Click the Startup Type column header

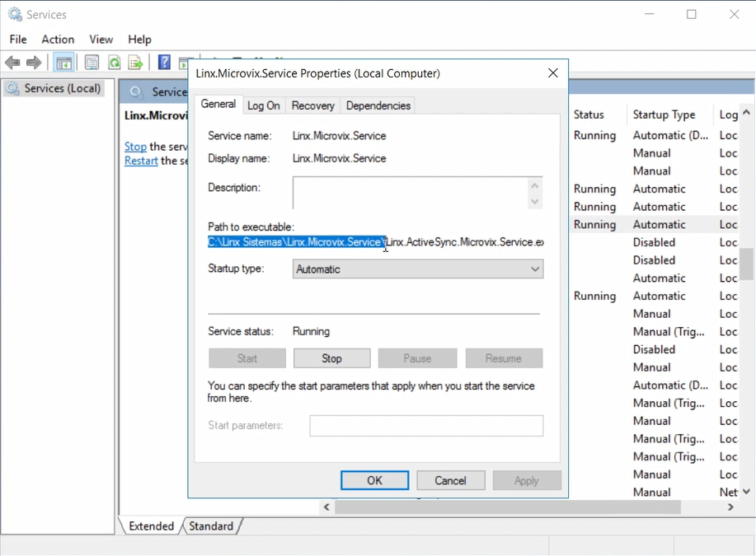pyautogui.click(x=664, y=114)
